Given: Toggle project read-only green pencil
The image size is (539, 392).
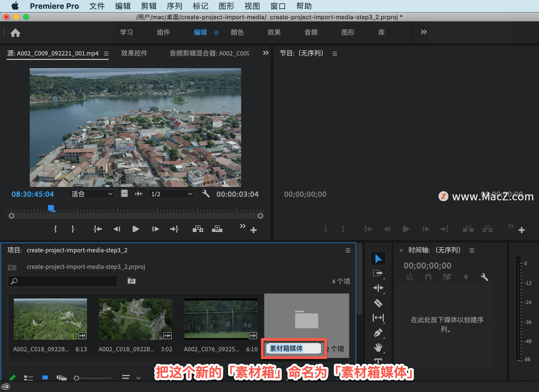Looking at the screenshot, I should (x=12, y=378).
